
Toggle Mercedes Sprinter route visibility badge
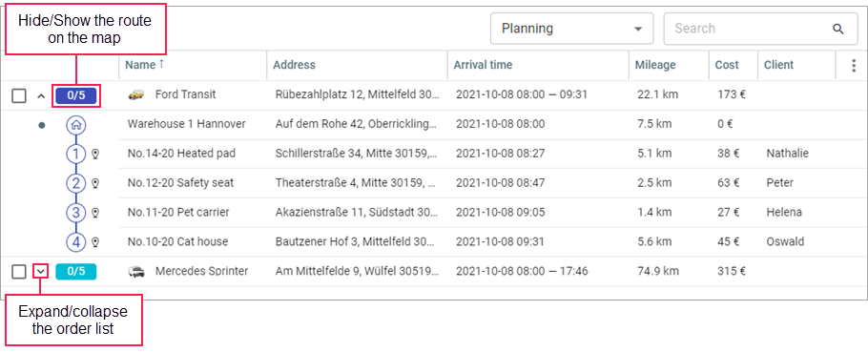76,271
